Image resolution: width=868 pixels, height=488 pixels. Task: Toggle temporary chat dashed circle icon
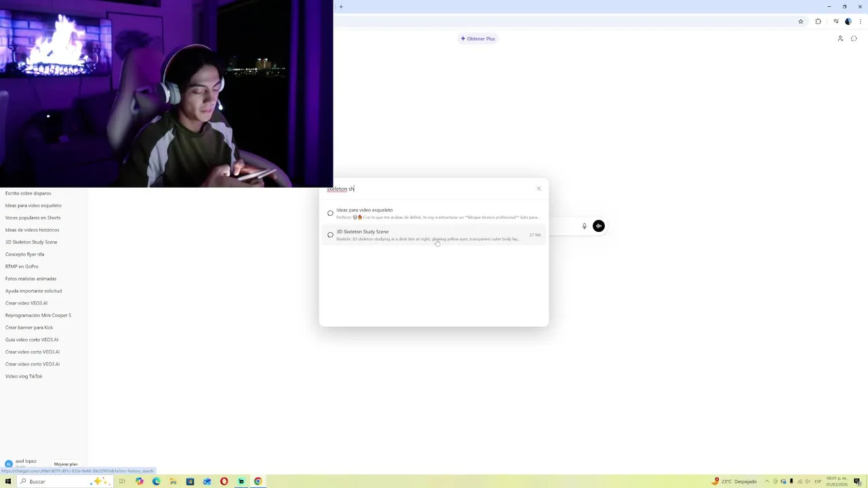tap(854, 39)
